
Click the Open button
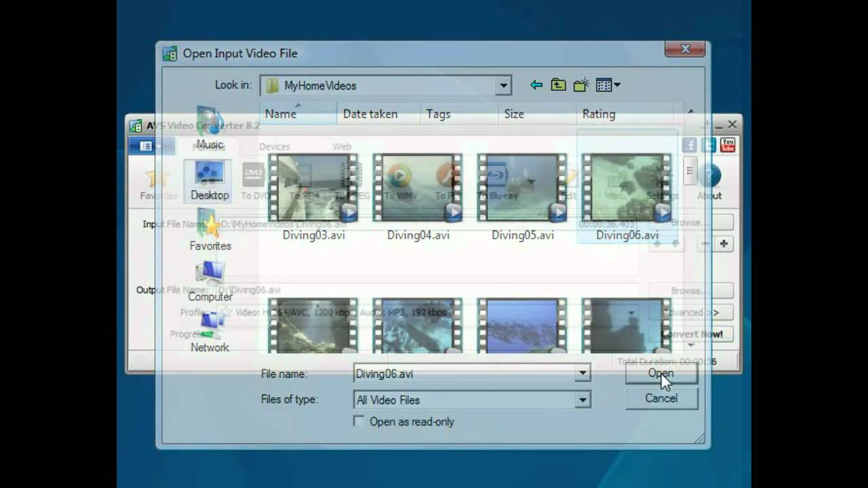[x=661, y=373]
